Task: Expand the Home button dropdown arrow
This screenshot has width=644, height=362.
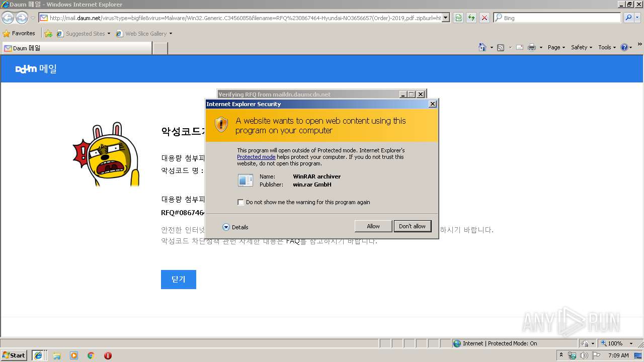Action: (492, 47)
